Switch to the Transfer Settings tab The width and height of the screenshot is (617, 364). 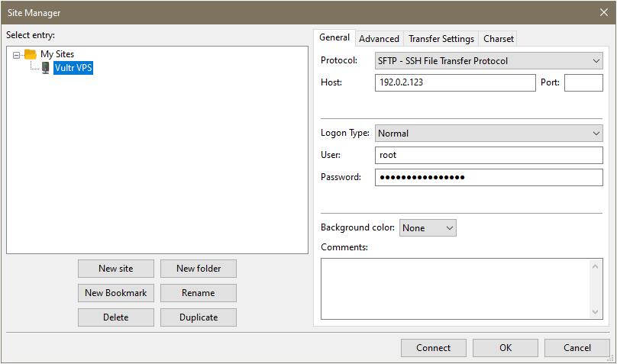(x=441, y=39)
